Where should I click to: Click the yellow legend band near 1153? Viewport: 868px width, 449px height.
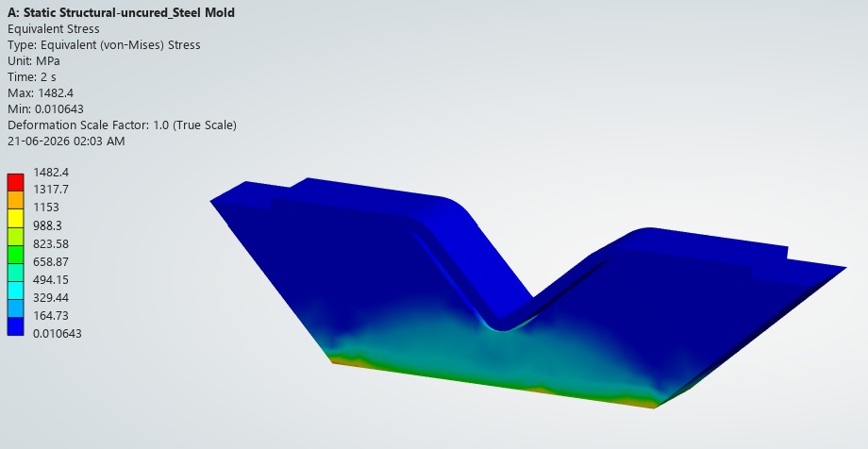click(15, 218)
